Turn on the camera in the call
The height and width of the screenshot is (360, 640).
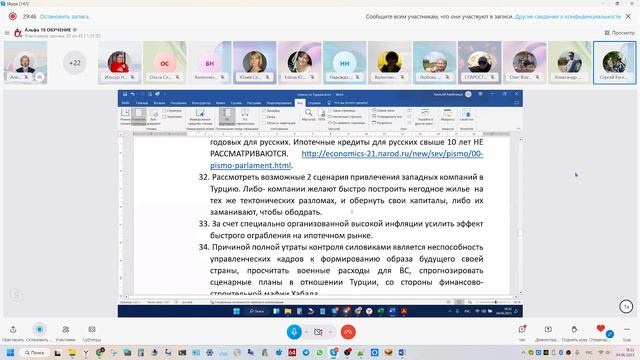coord(318,332)
